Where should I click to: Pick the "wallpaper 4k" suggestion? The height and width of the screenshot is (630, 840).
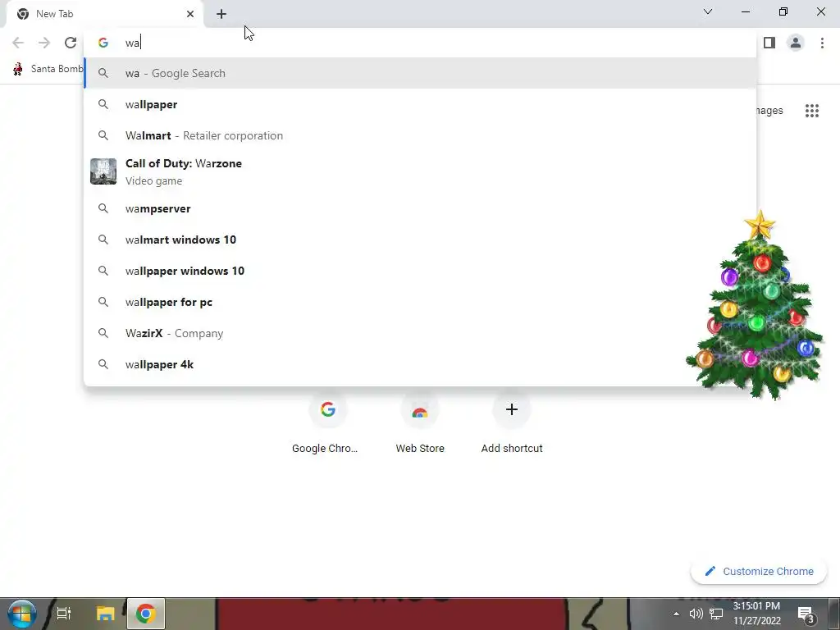tap(420, 364)
